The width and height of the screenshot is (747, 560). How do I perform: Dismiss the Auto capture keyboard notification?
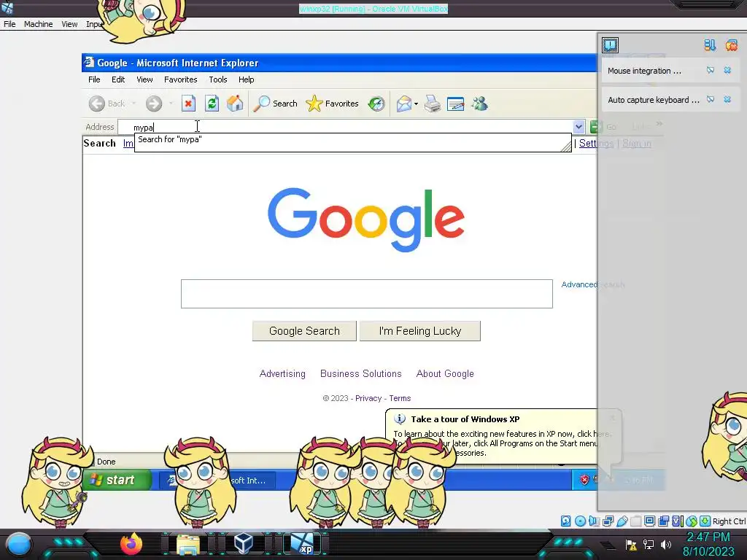[x=727, y=99]
